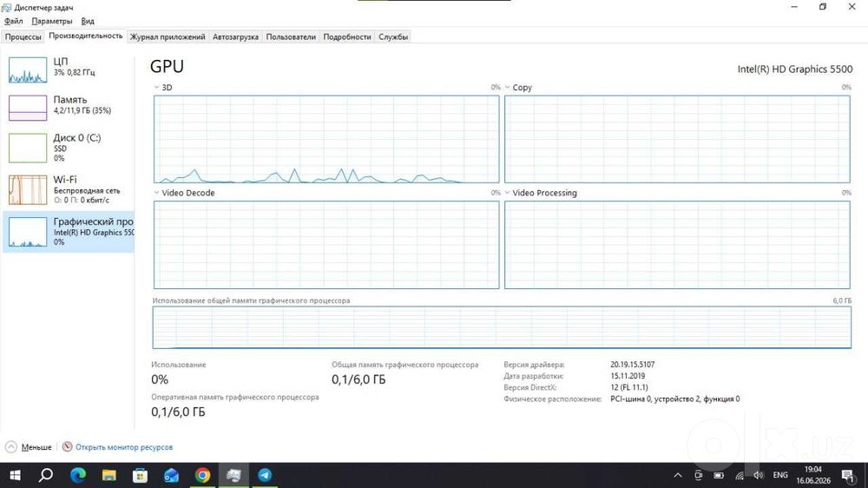Select the Wi-Fi thumbnail graph
The image size is (868, 488).
coord(28,190)
